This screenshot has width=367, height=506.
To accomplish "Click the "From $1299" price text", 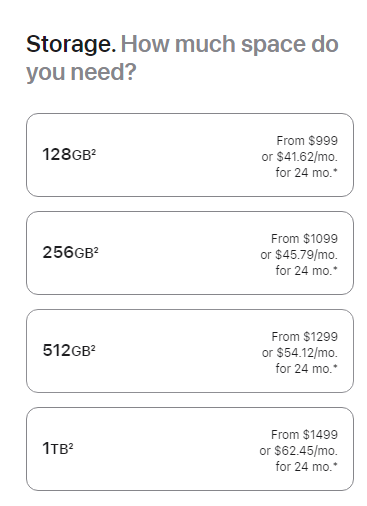I will coord(305,337).
